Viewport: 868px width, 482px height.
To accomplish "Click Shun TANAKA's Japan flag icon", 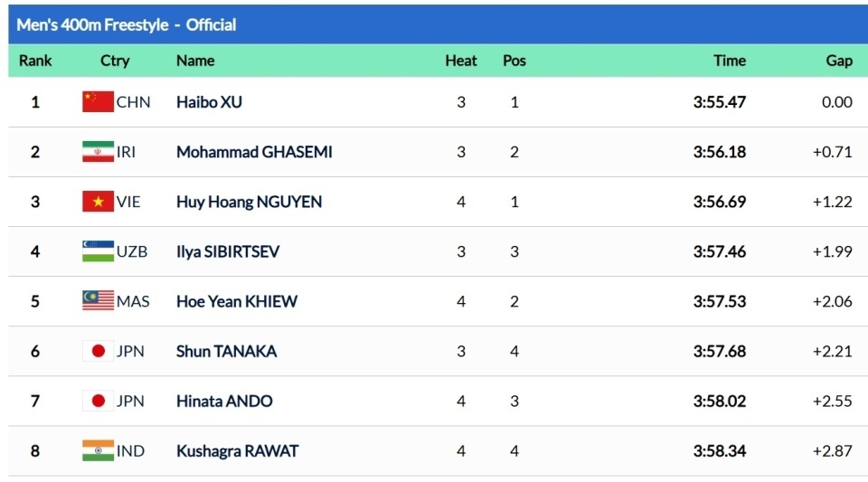I will [x=98, y=351].
